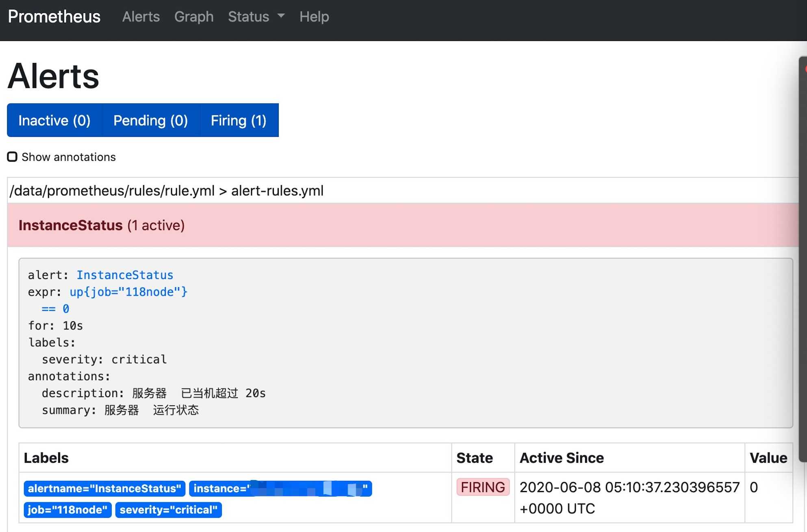Toggle the Firing (1) filter button

(239, 120)
